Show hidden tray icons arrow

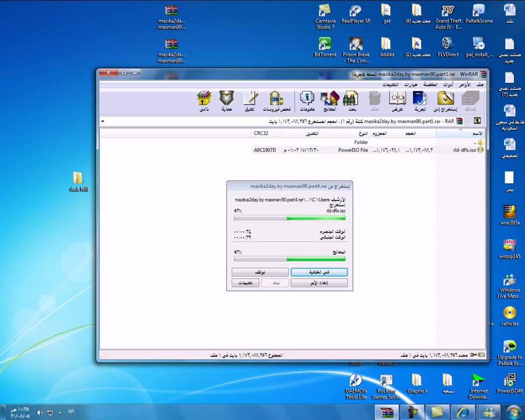60,412
